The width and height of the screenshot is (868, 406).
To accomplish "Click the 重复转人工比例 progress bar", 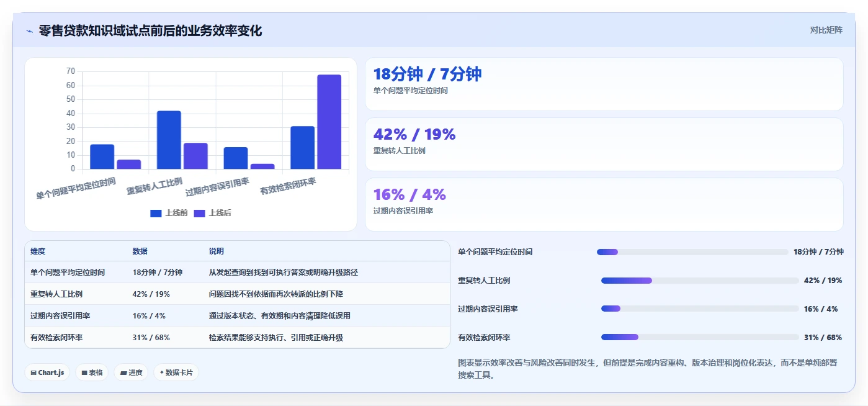I will 700,281.
